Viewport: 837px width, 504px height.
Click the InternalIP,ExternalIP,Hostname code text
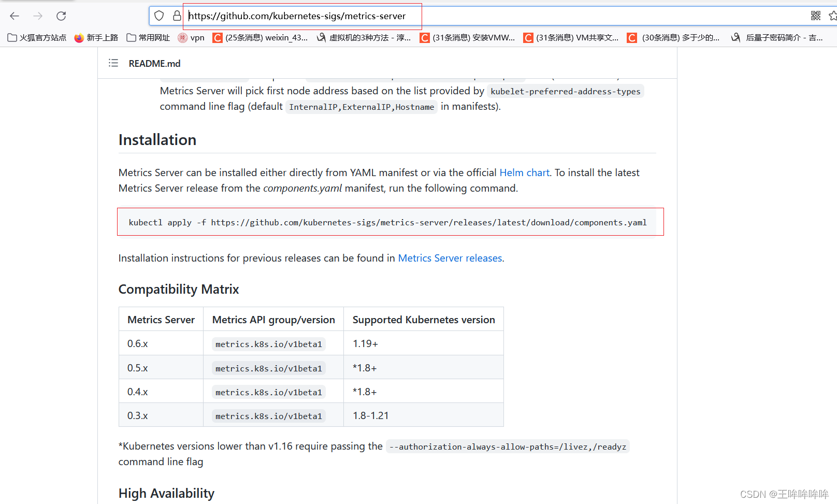point(362,107)
